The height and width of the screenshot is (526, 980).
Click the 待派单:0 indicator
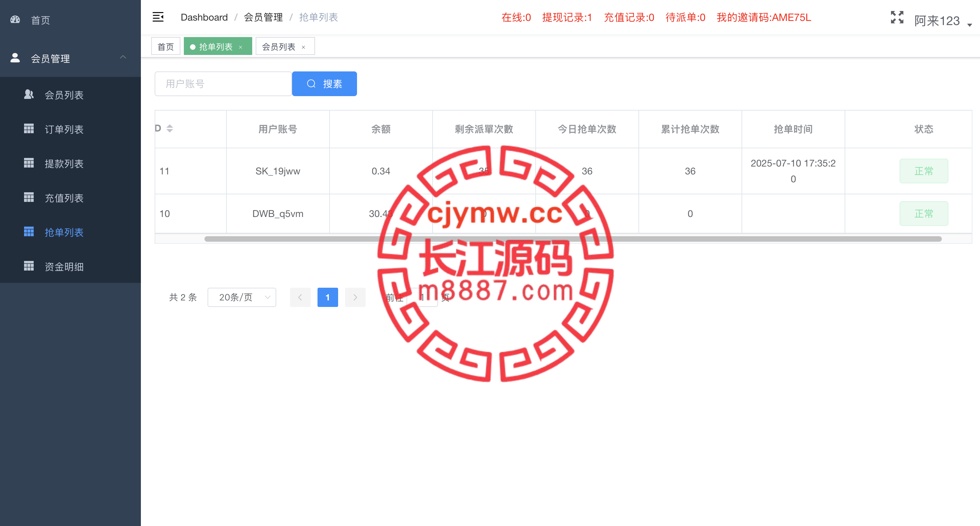pyautogui.click(x=685, y=17)
